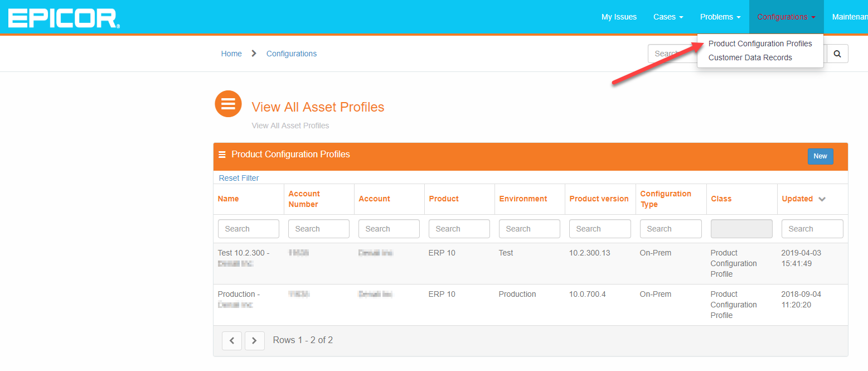Click the Product Configuration Profiles panel title
Screen dimensions: 868x371
coord(290,154)
